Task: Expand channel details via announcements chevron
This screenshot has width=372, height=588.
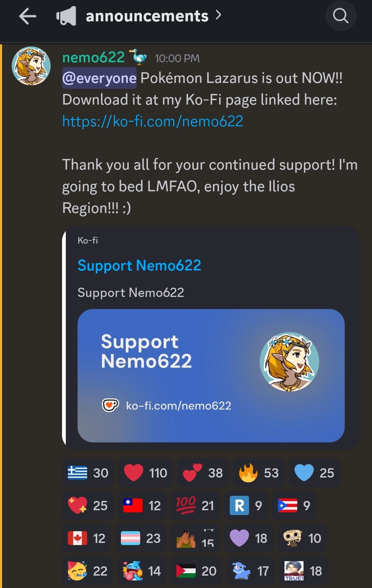Action: pos(218,15)
